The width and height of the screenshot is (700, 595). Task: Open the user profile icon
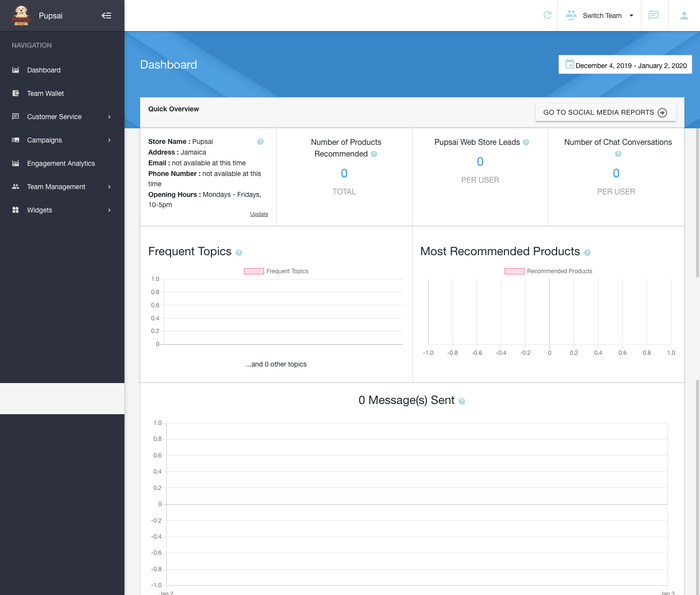684,16
